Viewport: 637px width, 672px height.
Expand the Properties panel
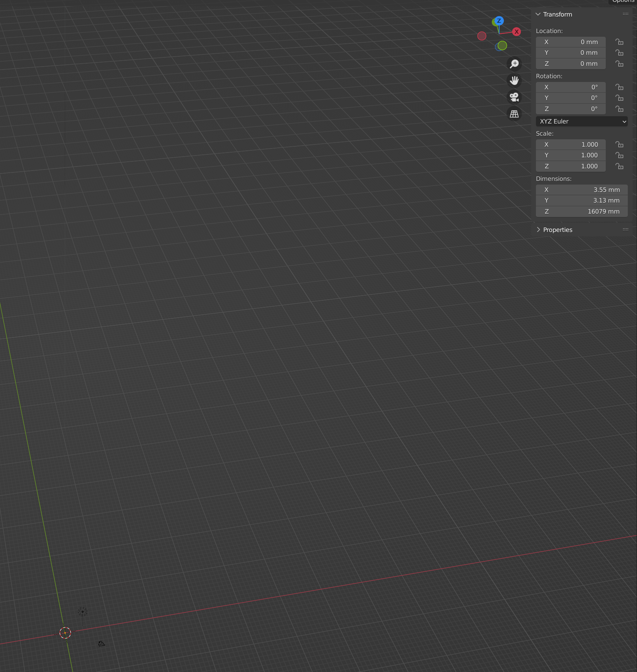tap(538, 229)
